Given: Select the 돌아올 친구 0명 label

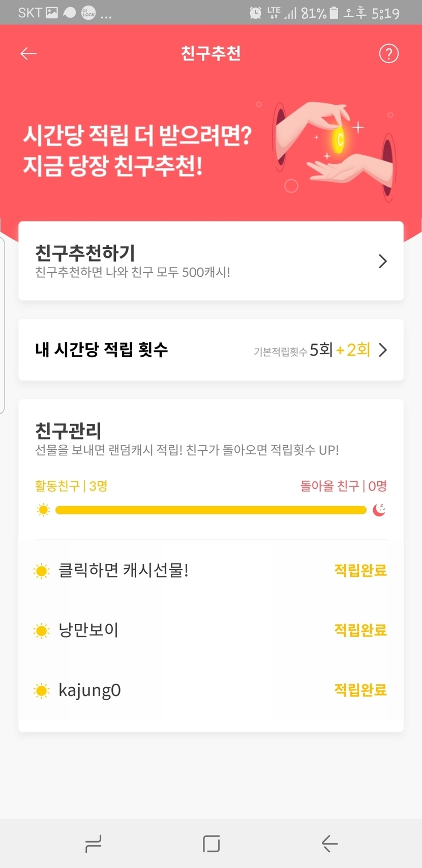Looking at the screenshot, I should pyautogui.click(x=343, y=486).
